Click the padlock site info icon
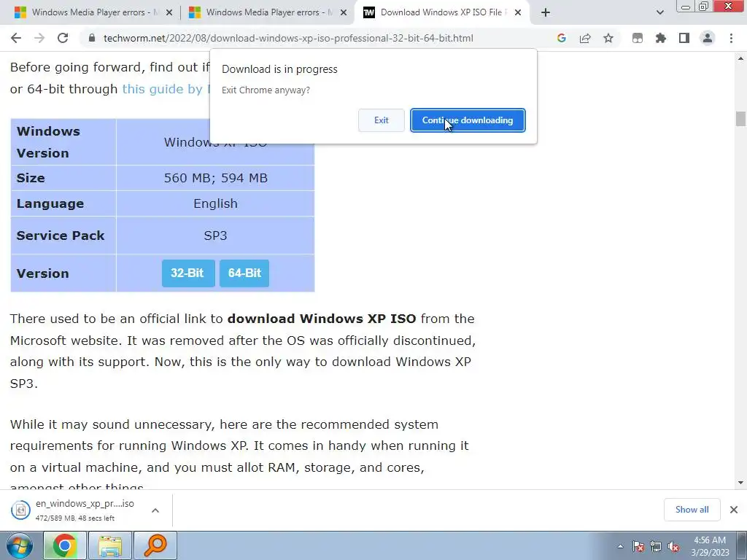747x560 pixels. click(92, 38)
